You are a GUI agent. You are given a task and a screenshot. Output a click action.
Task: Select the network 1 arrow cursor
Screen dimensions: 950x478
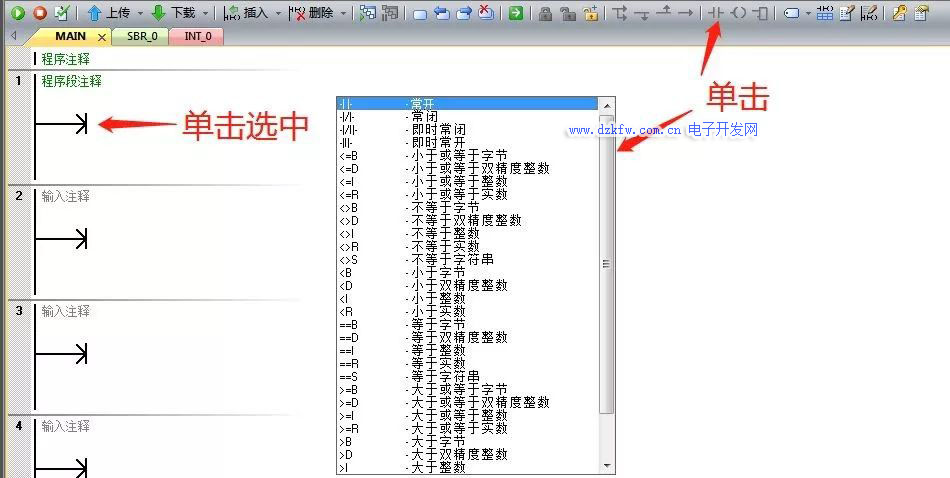pyautogui.click(x=63, y=124)
